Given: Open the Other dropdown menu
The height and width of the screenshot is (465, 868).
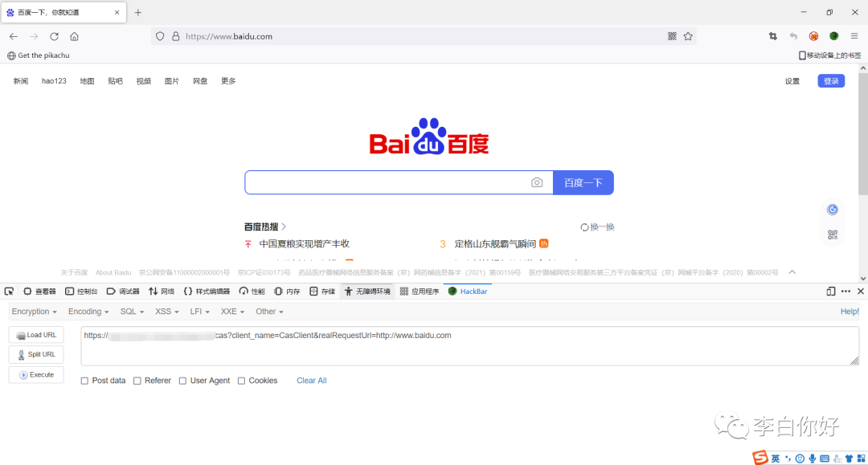Looking at the screenshot, I should [269, 312].
